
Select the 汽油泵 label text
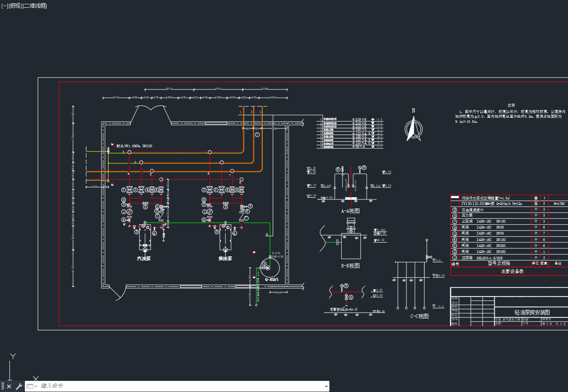144,258
